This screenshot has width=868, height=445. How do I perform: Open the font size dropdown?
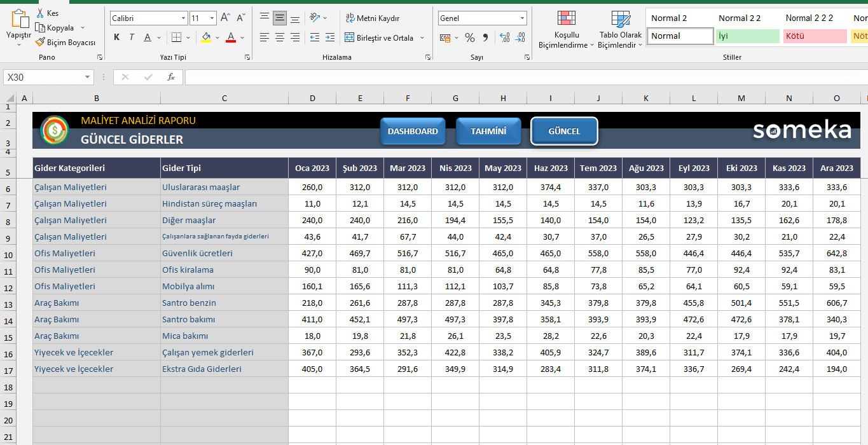[212, 18]
